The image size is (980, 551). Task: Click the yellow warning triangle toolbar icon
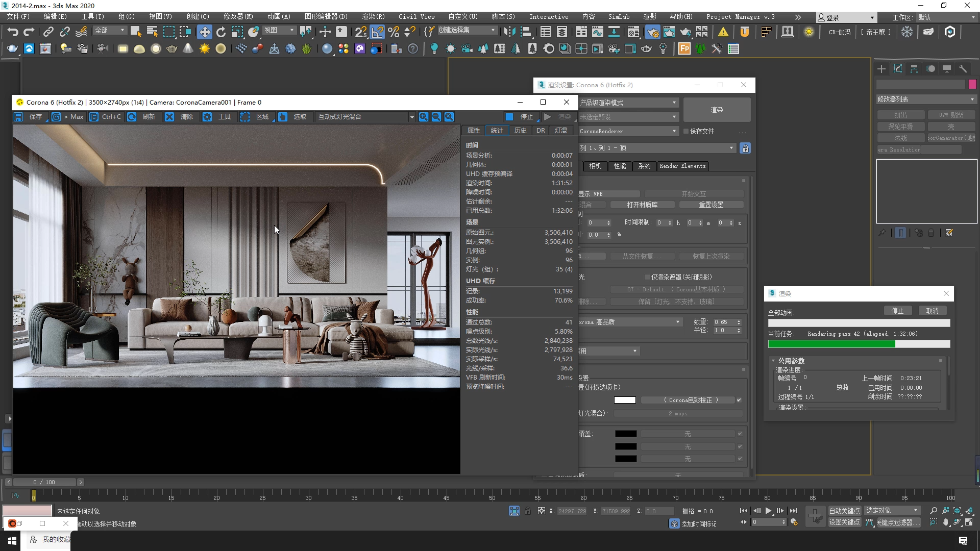(x=723, y=32)
